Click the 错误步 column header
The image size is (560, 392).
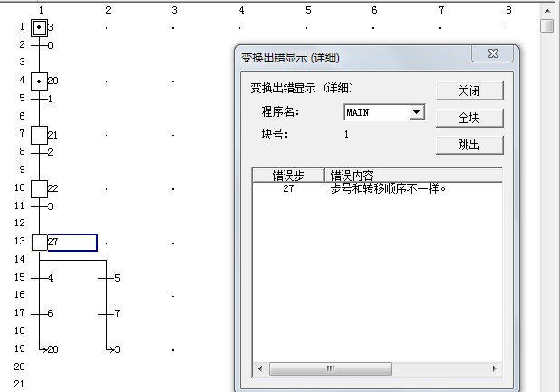coord(288,175)
